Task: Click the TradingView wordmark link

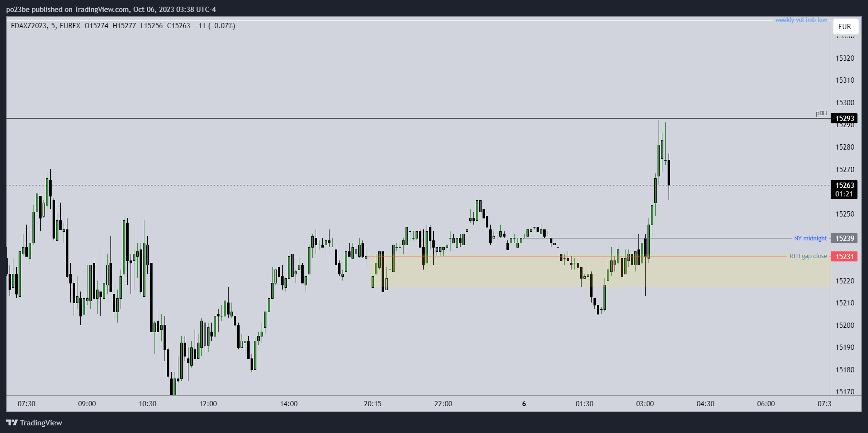Action: 41,422
